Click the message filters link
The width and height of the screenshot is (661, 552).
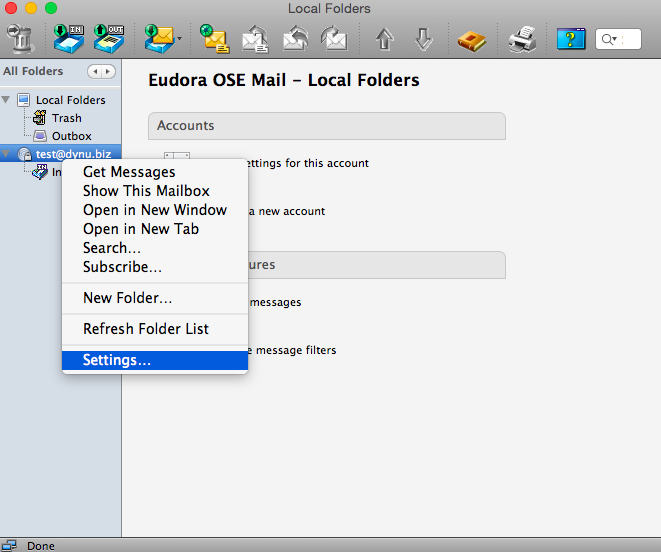click(293, 350)
